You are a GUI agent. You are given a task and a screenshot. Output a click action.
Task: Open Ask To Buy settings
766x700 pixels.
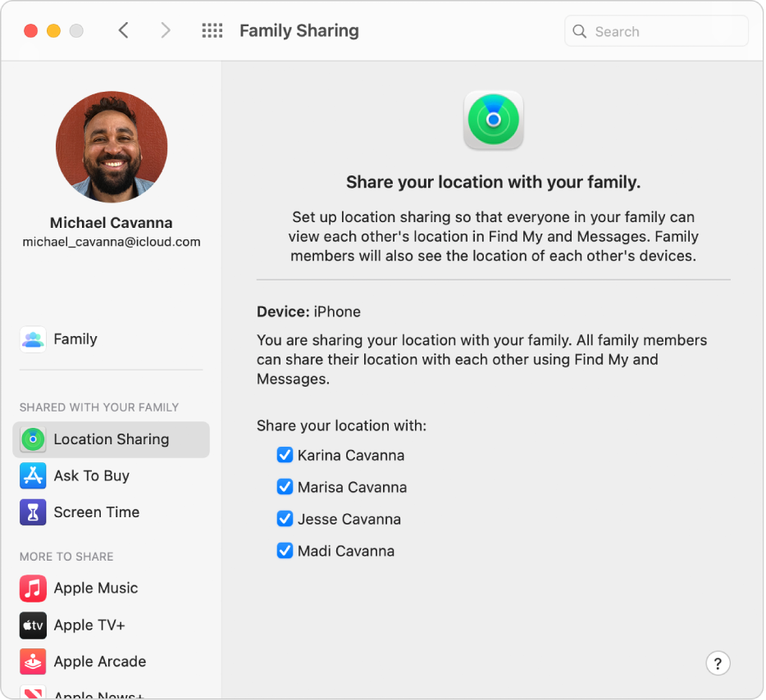coord(112,476)
